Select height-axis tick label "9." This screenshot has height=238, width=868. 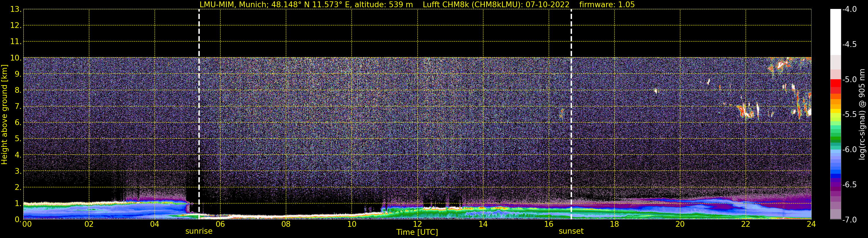pos(18,74)
